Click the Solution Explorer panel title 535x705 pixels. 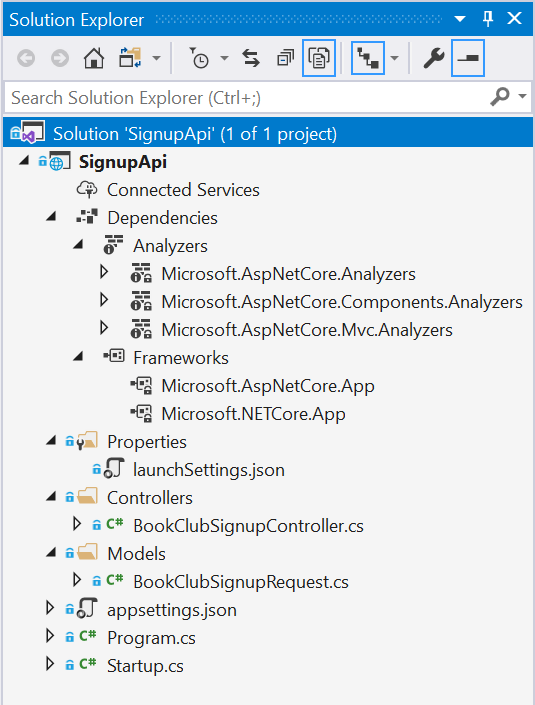[x=76, y=20]
